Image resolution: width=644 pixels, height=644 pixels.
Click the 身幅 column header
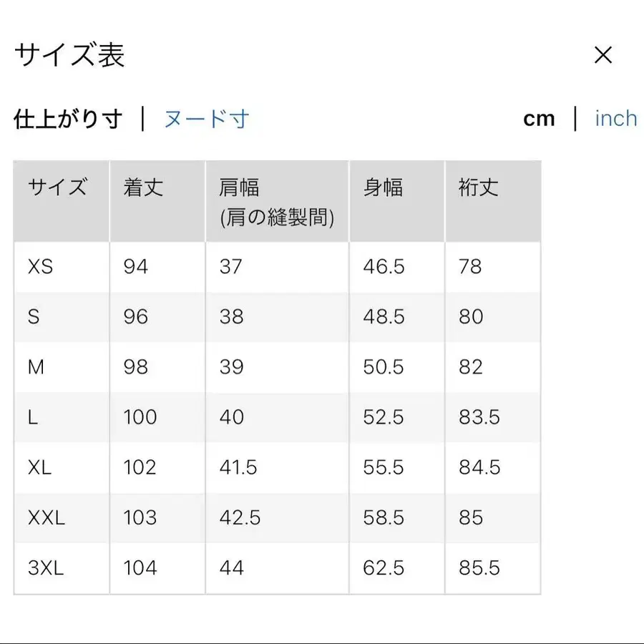pos(384,187)
